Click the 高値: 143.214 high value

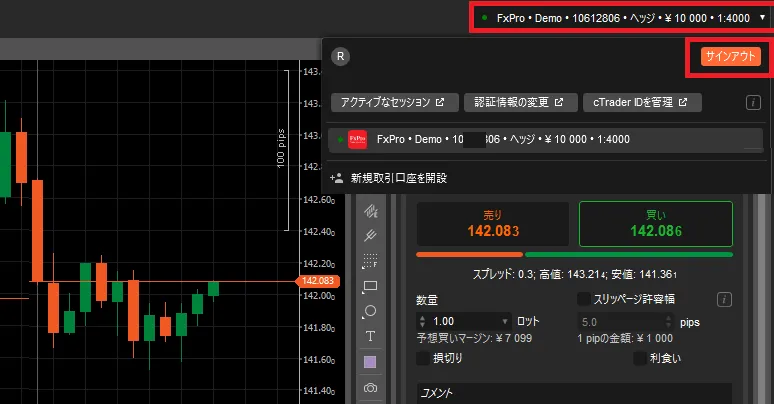point(574,275)
